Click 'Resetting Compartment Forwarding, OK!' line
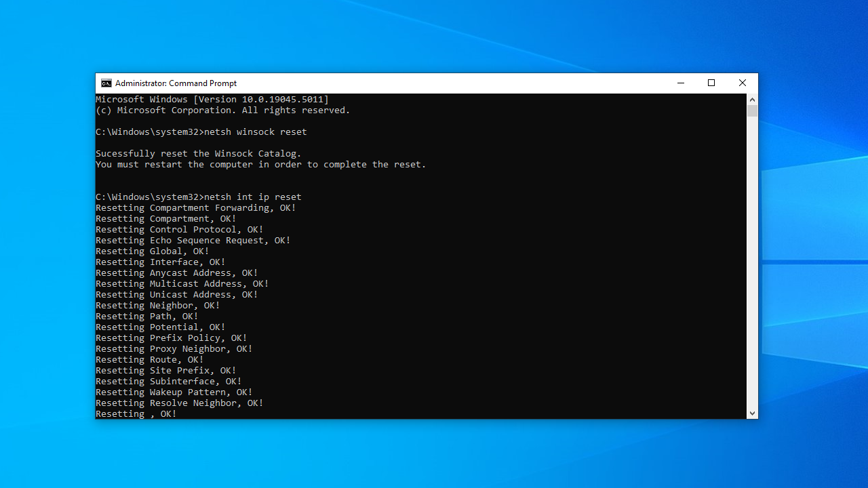Viewport: 868px width, 488px height. pos(196,208)
